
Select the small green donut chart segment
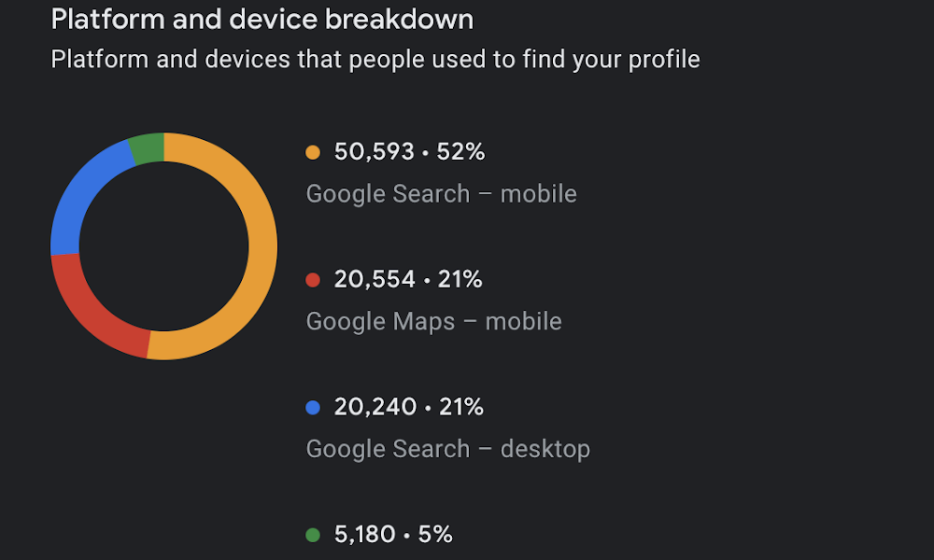[x=148, y=148]
